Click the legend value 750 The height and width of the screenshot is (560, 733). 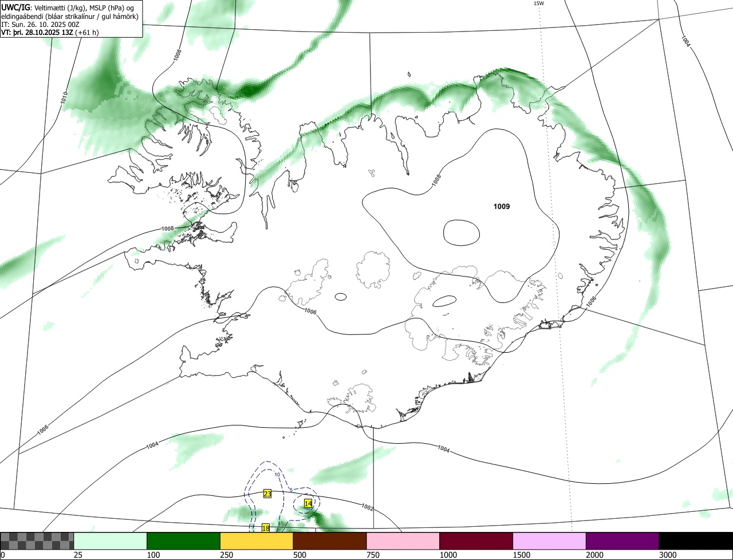(372, 555)
